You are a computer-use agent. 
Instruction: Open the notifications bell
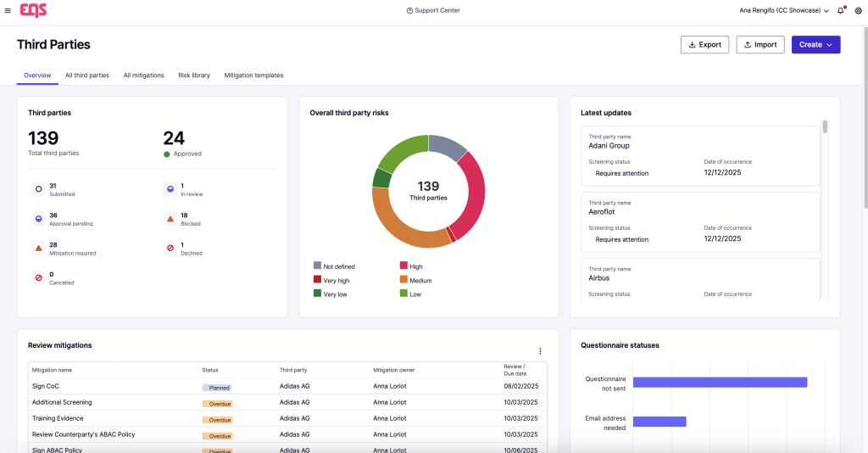pos(840,10)
